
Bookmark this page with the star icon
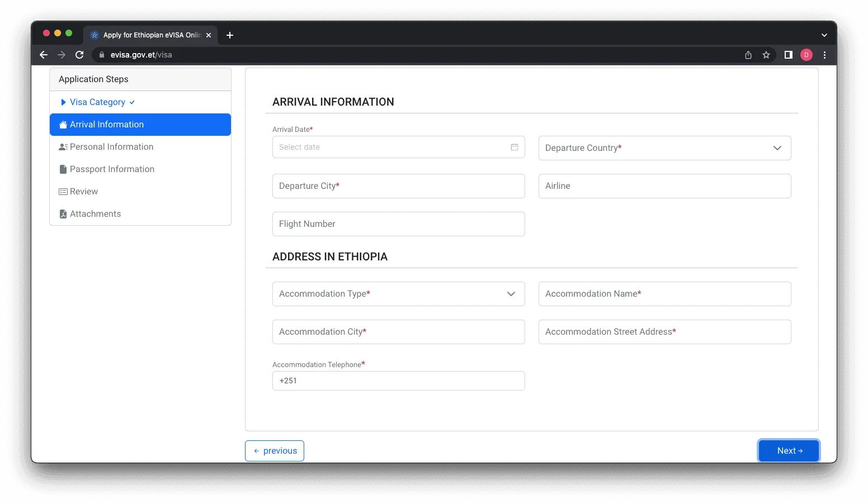point(766,55)
